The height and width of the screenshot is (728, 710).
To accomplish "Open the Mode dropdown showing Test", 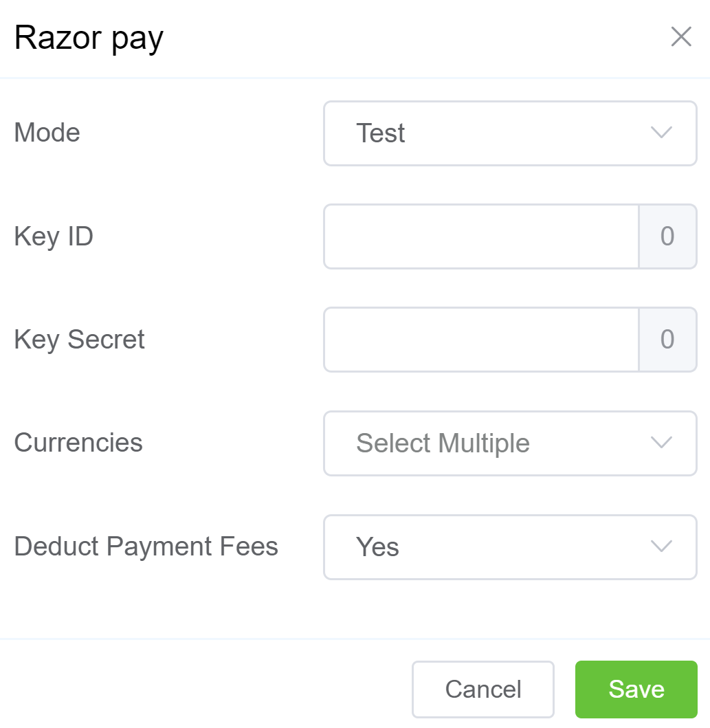I will tap(510, 133).
